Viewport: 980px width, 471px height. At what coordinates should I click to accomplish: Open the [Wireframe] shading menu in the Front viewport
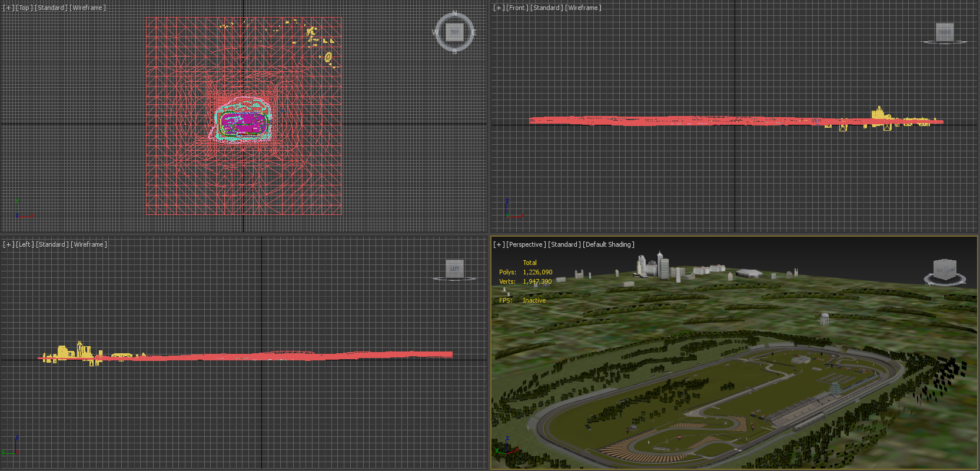tap(583, 8)
